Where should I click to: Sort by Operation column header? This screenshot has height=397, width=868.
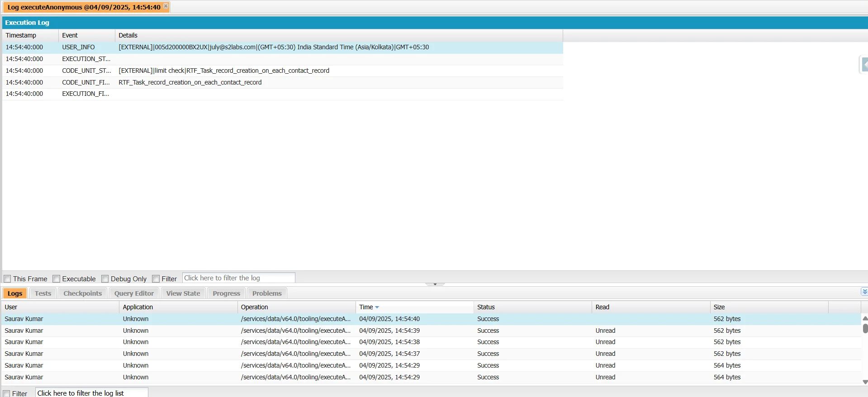(296, 307)
